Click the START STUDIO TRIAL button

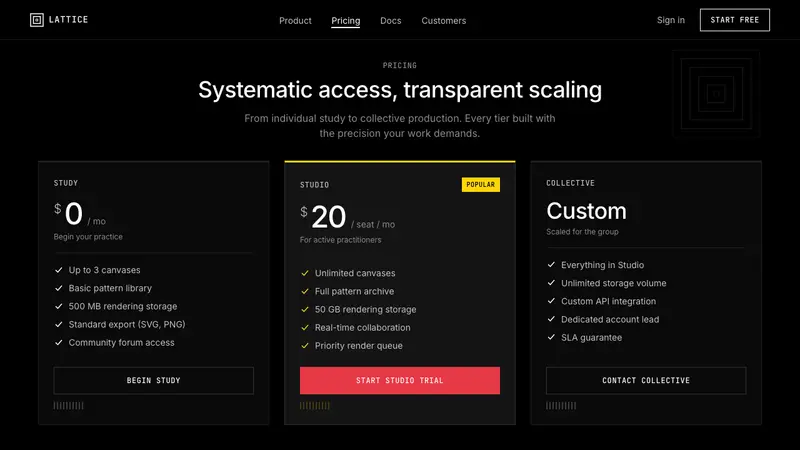tap(399, 380)
